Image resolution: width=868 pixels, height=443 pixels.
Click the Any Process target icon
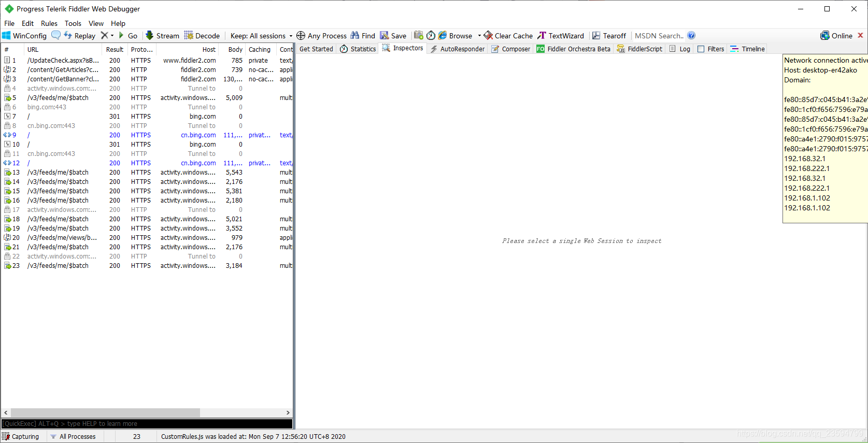pyautogui.click(x=301, y=36)
